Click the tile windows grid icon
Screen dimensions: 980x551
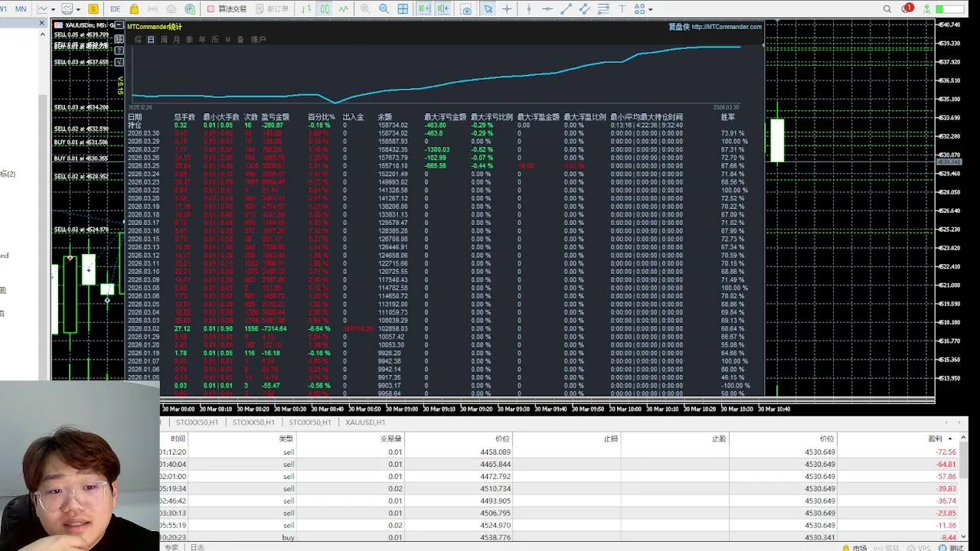coord(403,9)
